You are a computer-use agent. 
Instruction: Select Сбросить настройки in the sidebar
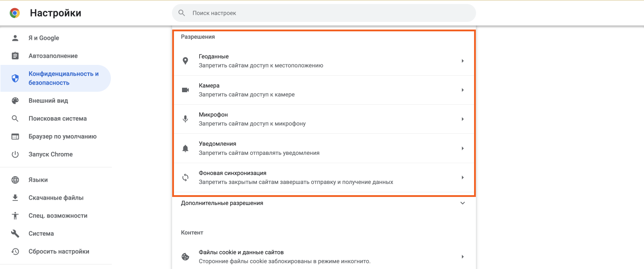click(59, 251)
